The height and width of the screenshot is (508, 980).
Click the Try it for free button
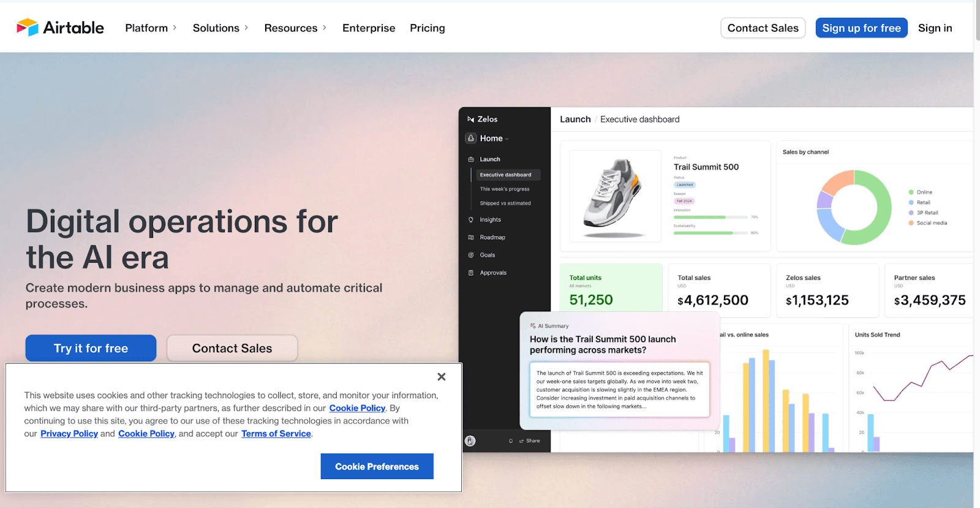click(91, 348)
